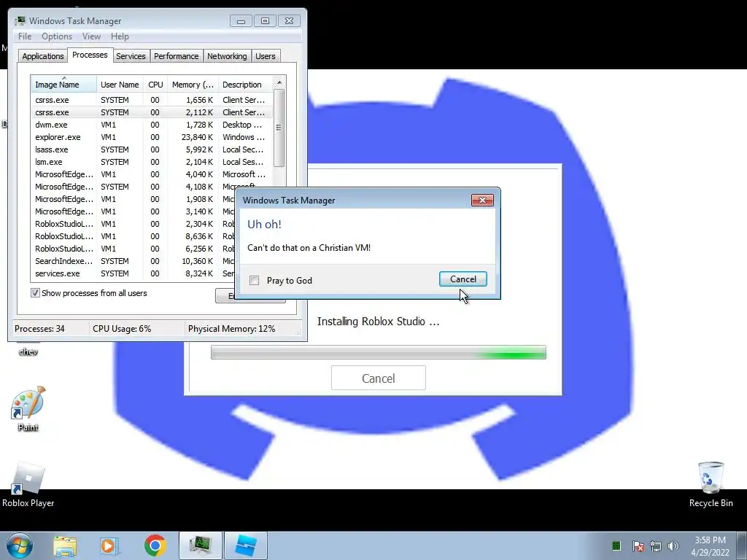747x560 pixels.
Task: Click the volume speaker tray icon
Action: (673, 546)
